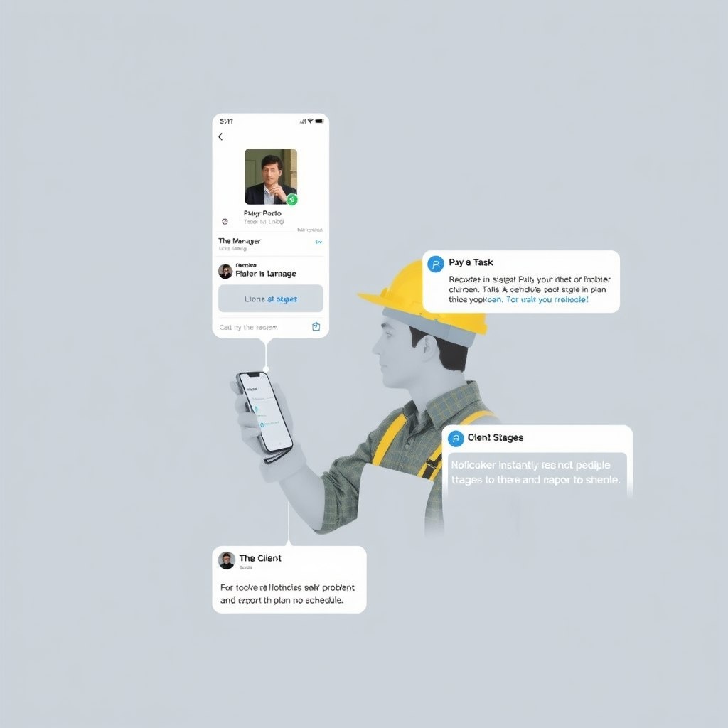Click the green badge on profile photo
The image size is (728, 728).
pos(292,200)
